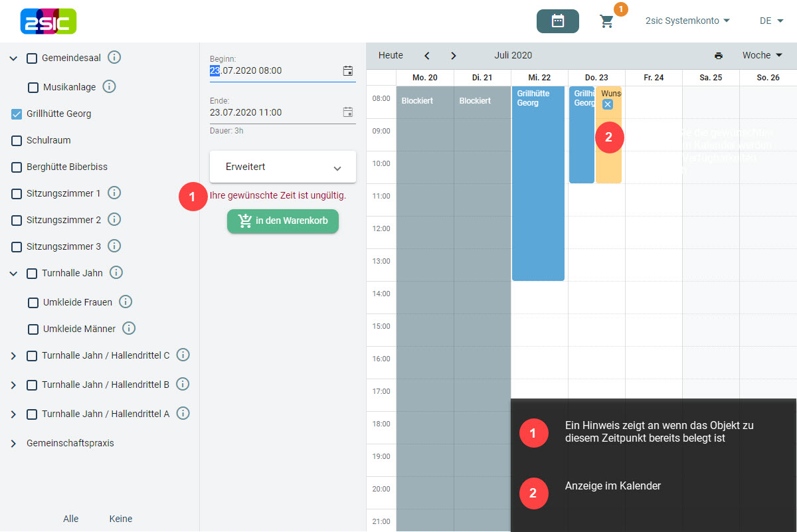797x532 pixels.
Task: Click the print calendar icon
Action: (718, 56)
